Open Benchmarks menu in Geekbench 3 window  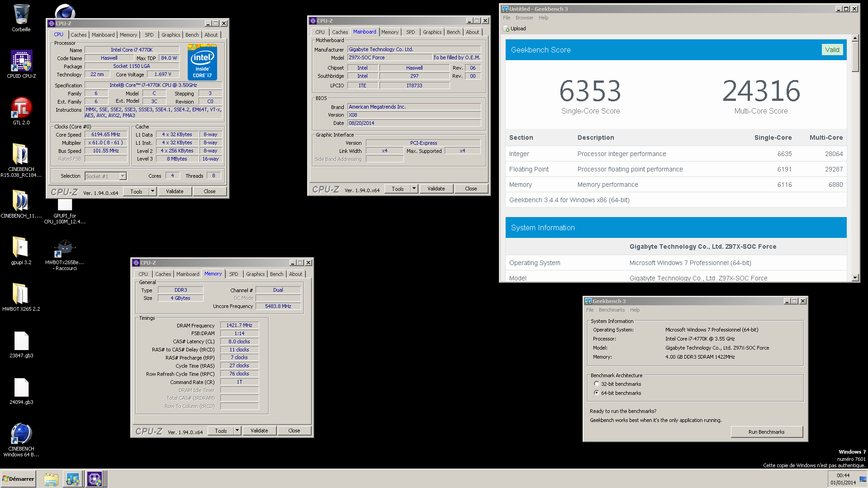click(x=612, y=310)
